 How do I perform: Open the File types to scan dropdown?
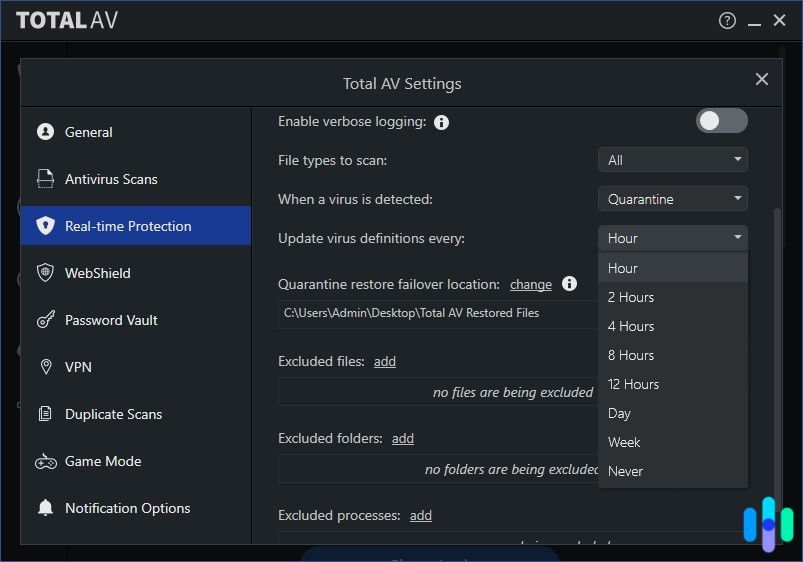pyautogui.click(x=672, y=160)
